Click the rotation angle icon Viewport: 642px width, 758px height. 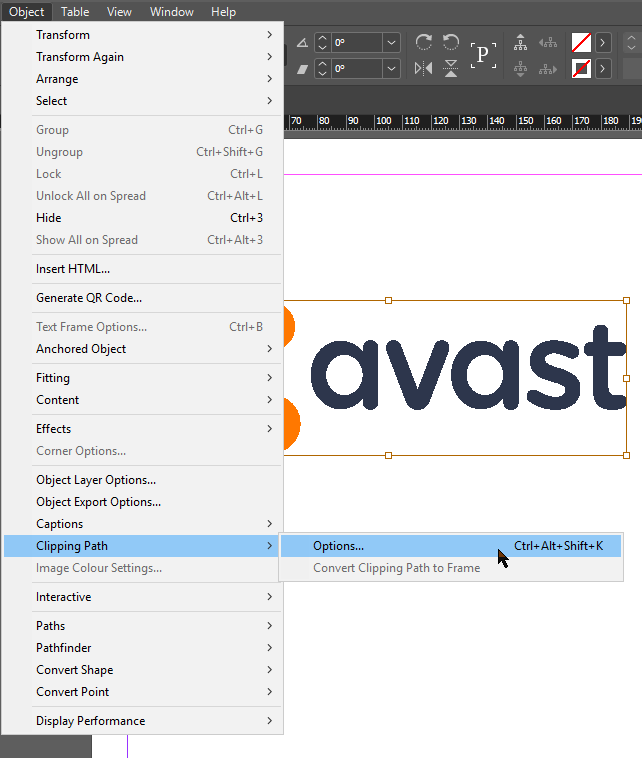coord(303,43)
